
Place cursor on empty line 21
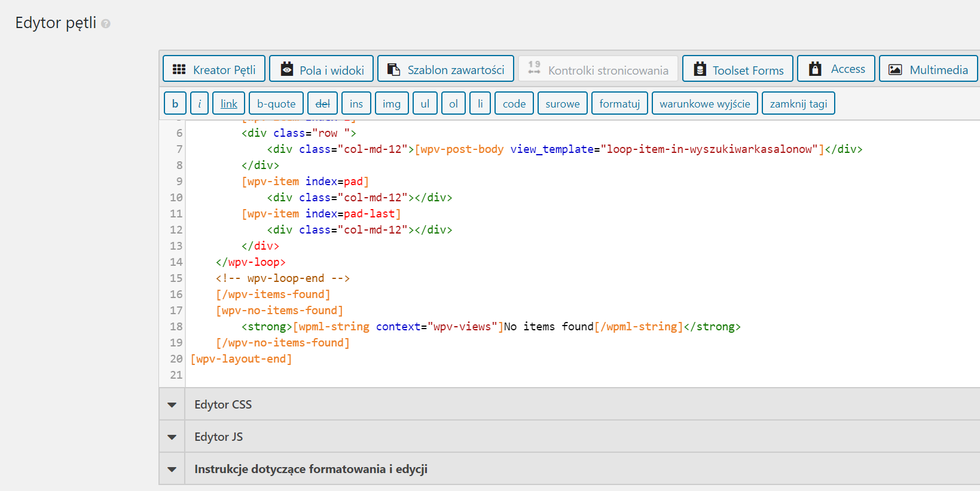coord(582,375)
